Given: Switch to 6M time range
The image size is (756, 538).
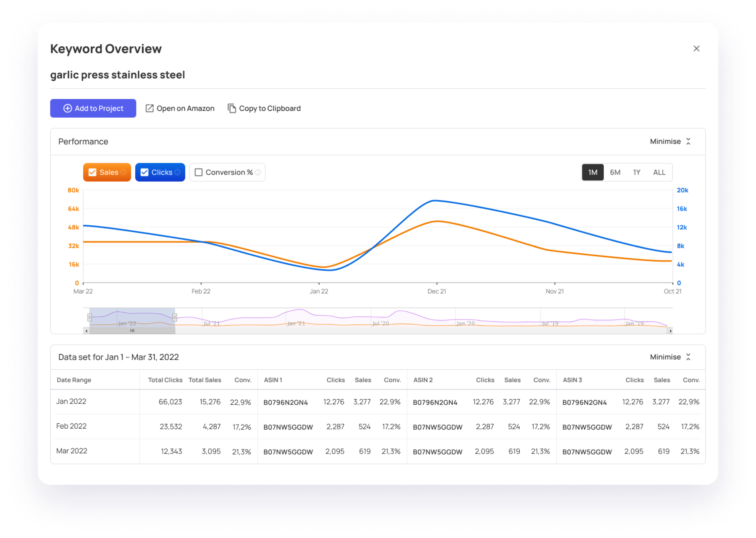Looking at the screenshot, I should click(615, 172).
